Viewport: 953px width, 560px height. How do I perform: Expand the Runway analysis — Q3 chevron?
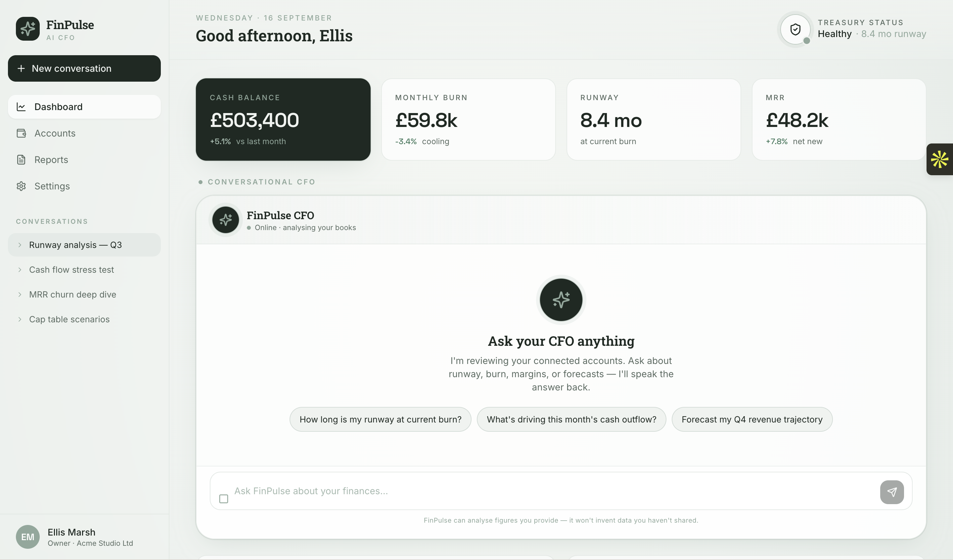coord(20,245)
